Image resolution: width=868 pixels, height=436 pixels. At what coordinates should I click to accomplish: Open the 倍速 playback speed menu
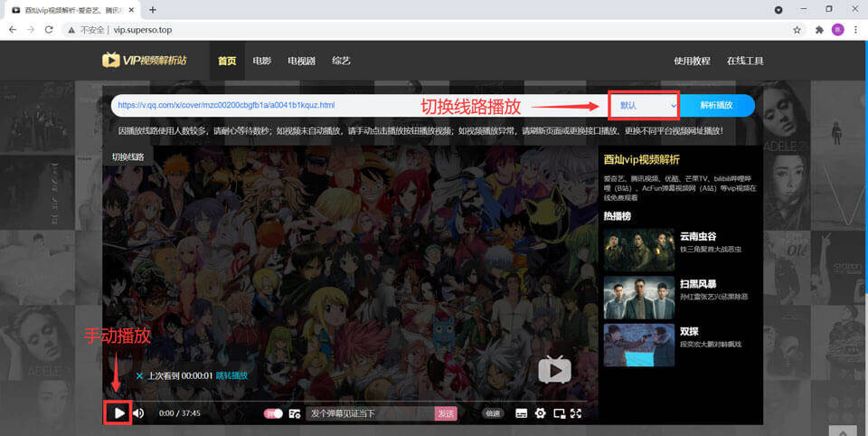coord(493,413)
